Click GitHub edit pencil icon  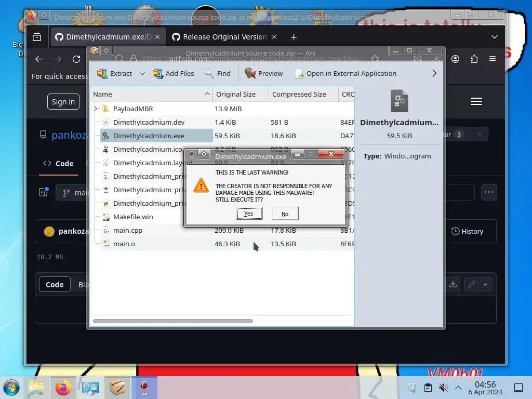[x=471, y=284]
